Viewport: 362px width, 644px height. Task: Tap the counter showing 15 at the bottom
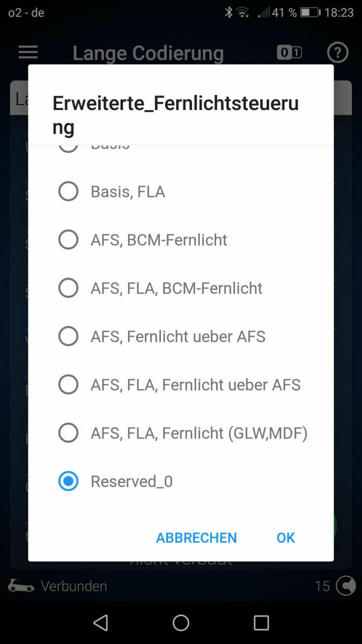pyautogui.click(x=322, y=586)
